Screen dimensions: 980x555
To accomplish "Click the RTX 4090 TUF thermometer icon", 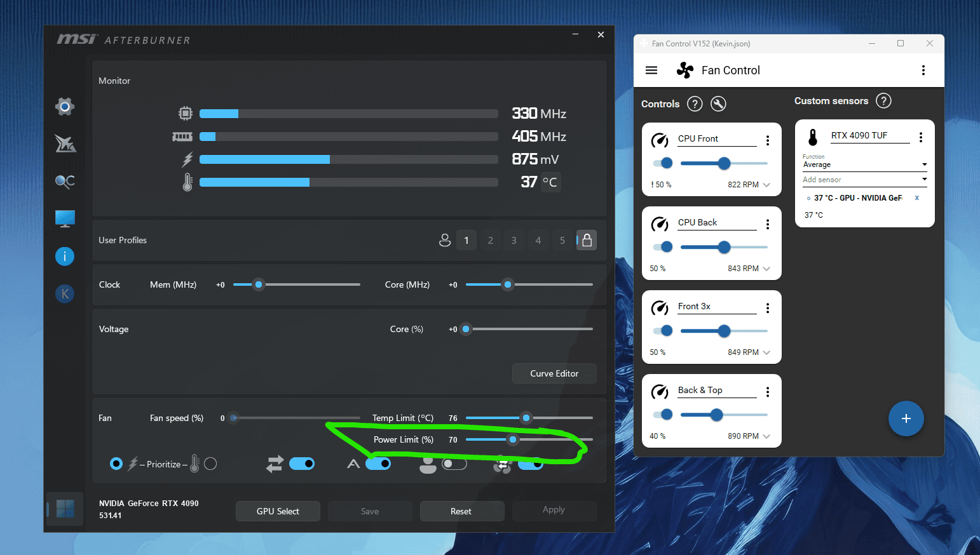I will click(x=813, y=137).
